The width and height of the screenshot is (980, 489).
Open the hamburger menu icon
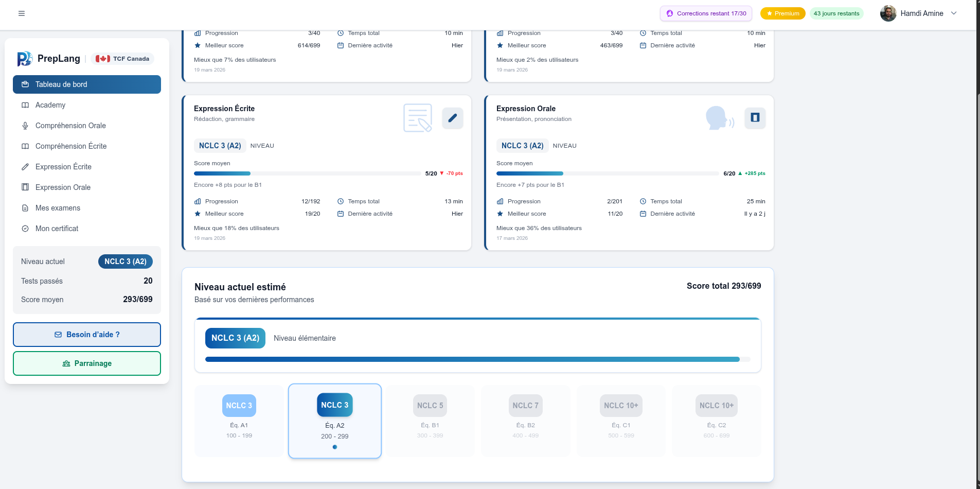coord(22,13)
